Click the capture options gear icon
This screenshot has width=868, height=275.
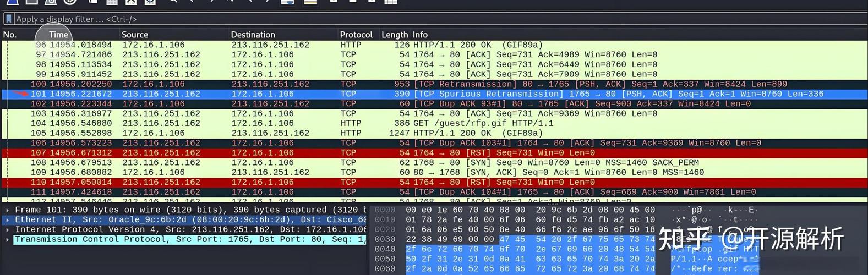coord(70,2)
